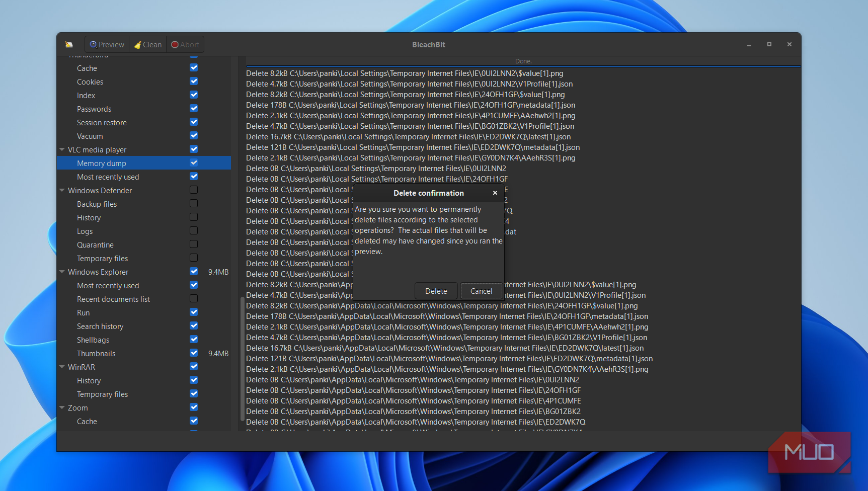
Task: Click the Abort toolbar button
Action: [185, 45]
